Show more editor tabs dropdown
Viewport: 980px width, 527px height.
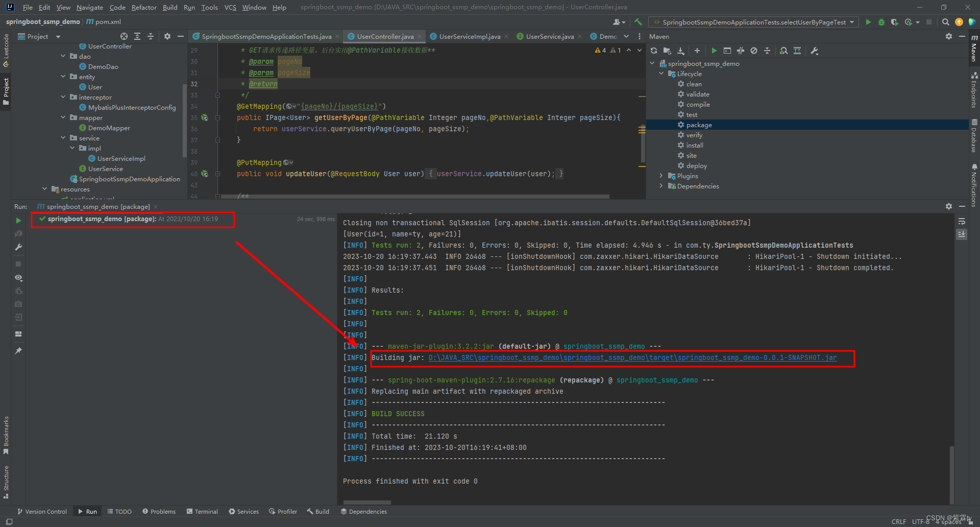(626, 36)
